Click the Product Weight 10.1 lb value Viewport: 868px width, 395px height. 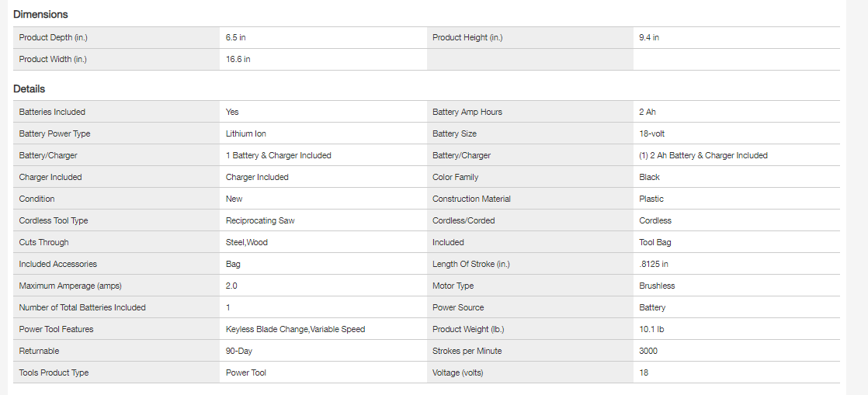651,329
